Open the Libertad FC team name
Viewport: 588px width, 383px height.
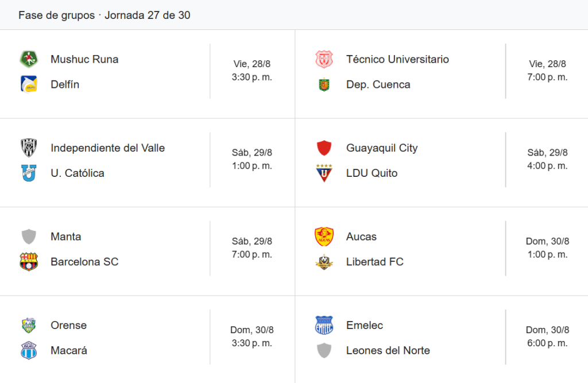pyautogui.click(x=374, y=261)
